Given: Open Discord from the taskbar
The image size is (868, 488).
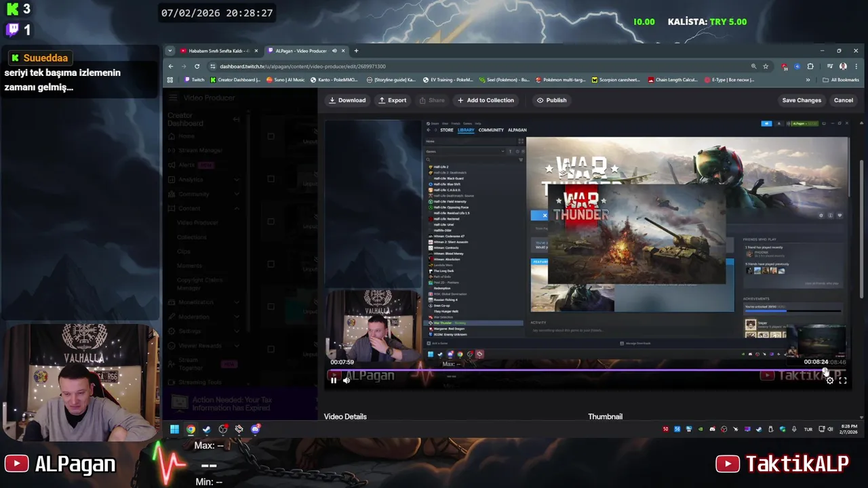Looking at the screenshot, I should point(256,429).
